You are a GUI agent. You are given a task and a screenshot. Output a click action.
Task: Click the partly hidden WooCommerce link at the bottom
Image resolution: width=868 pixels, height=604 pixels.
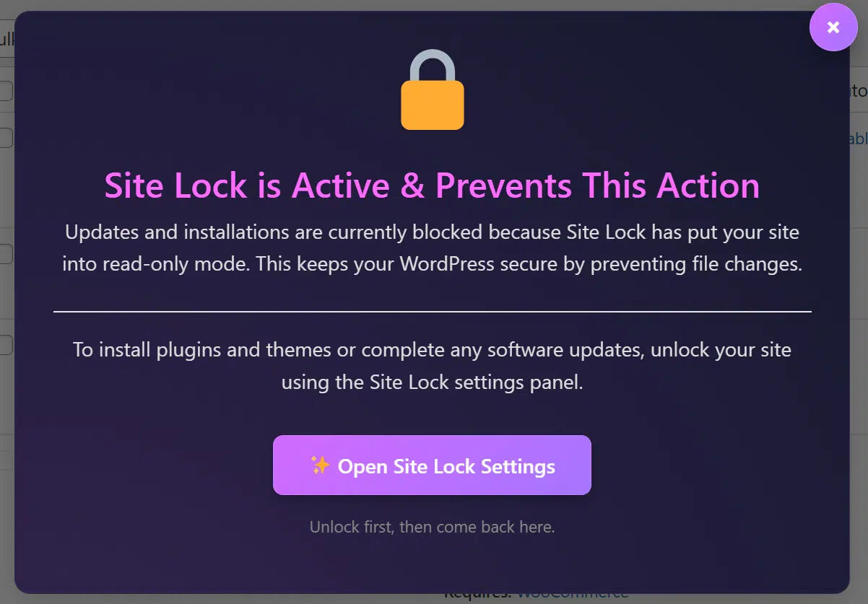pyautogui.click(x=573, y=596)
